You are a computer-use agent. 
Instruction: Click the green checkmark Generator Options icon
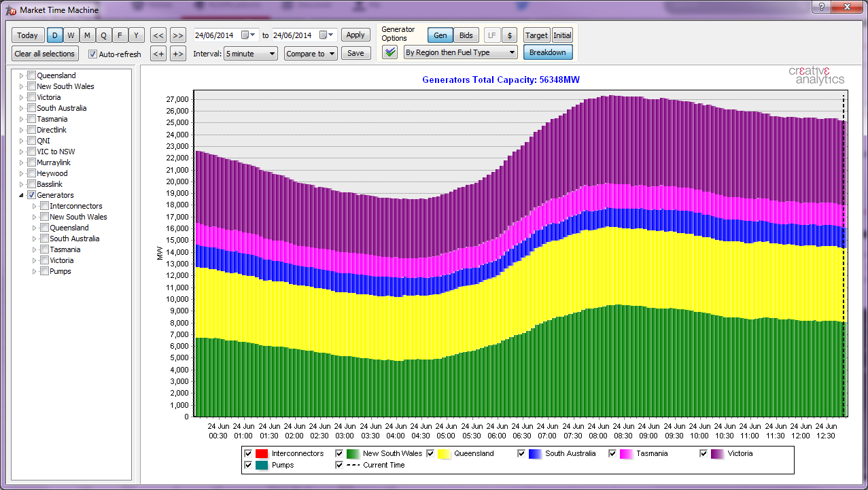[x=389, y=53]
